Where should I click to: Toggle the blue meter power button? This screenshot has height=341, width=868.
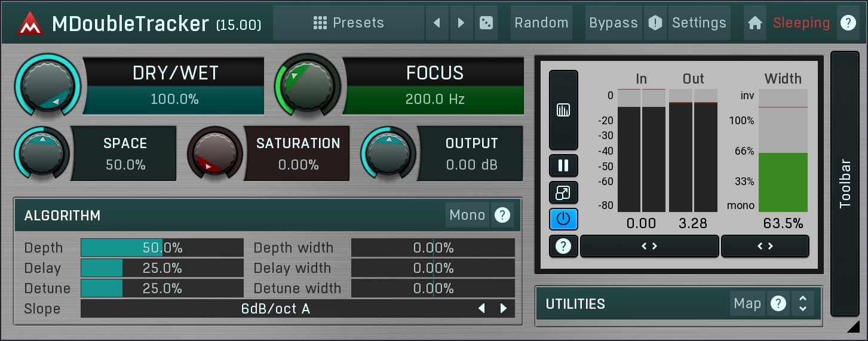click(563, 219)
